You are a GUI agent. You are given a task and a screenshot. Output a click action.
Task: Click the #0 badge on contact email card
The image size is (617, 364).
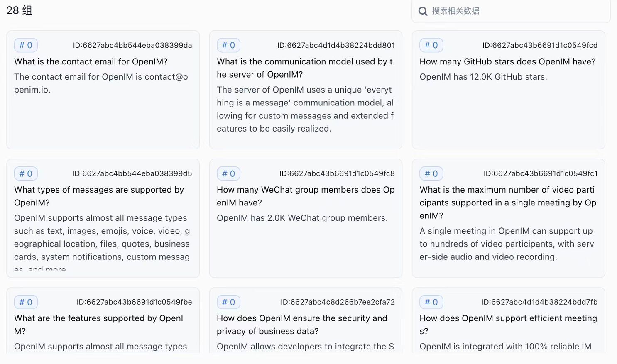coord(26,45)
